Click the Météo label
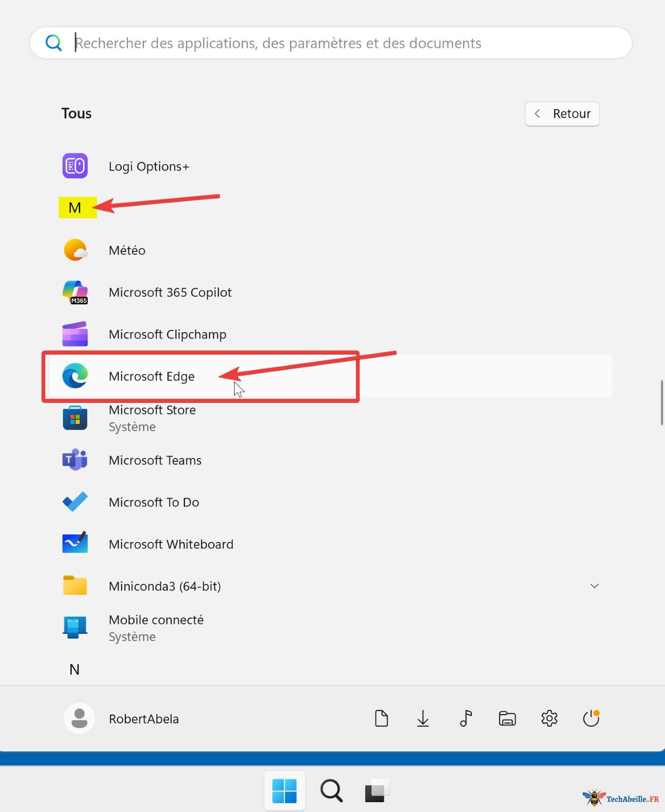Viewport: 665px width, 812px height. click(x=127, y=250)
